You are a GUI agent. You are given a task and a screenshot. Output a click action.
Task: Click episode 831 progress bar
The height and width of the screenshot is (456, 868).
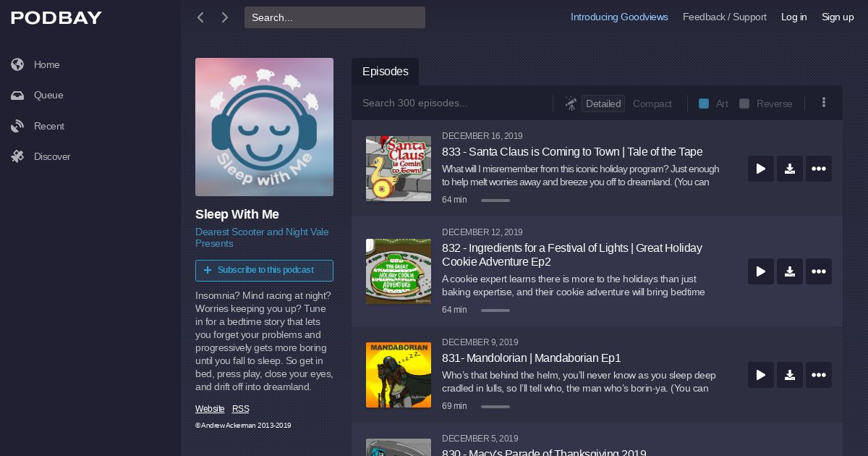coord(495,407)
